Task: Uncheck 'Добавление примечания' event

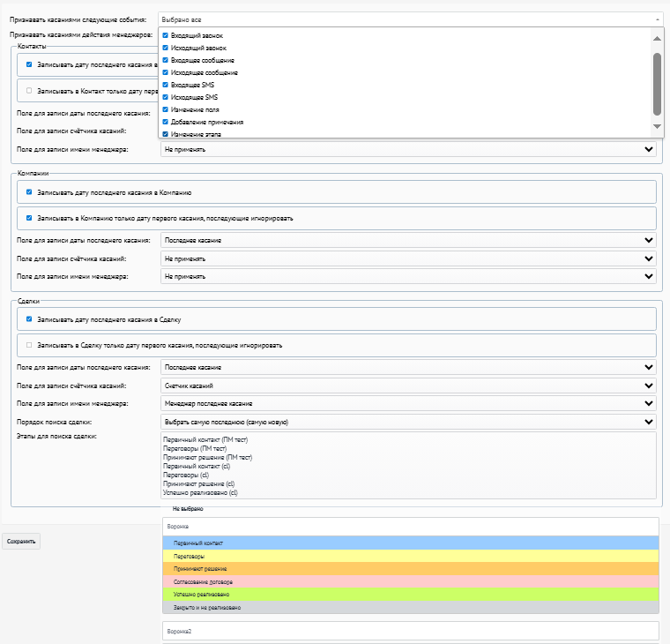Action: [x=166, y=122]
